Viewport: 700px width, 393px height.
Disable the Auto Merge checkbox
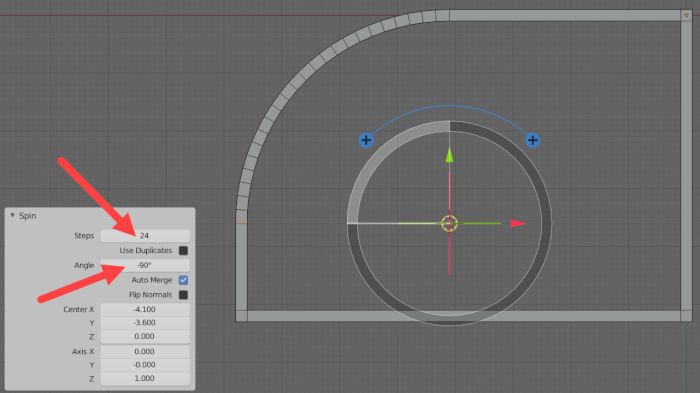[183, 280]
